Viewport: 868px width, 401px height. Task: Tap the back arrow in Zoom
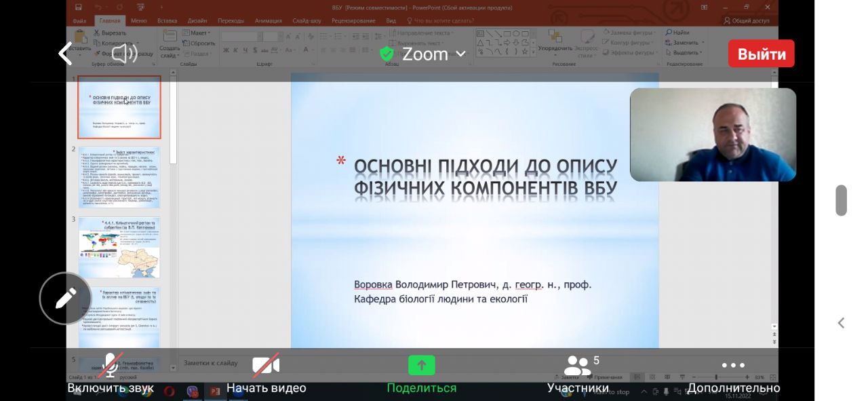[65, 54]
